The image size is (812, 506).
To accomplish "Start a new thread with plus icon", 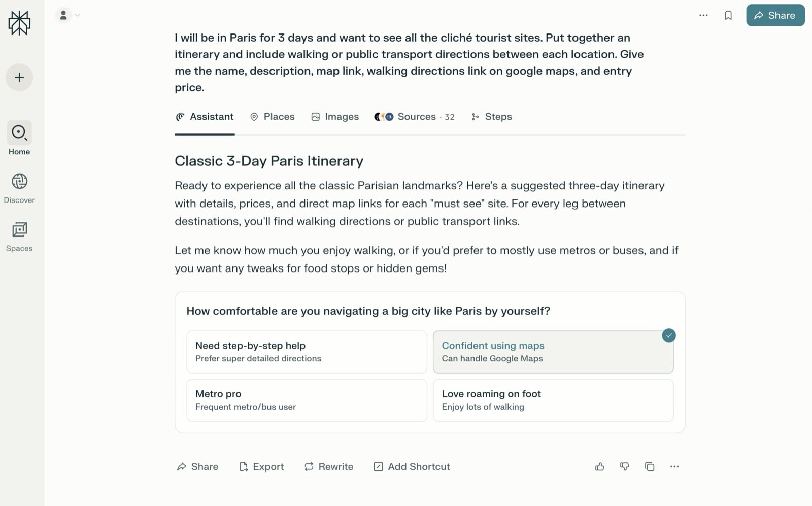I will click(19, 78).
